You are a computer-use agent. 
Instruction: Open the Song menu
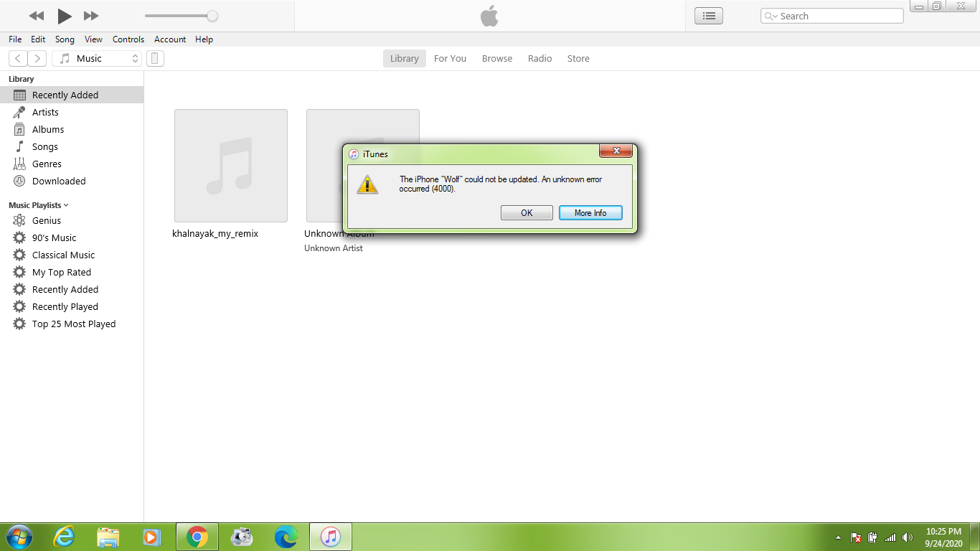tap(65, 39)
